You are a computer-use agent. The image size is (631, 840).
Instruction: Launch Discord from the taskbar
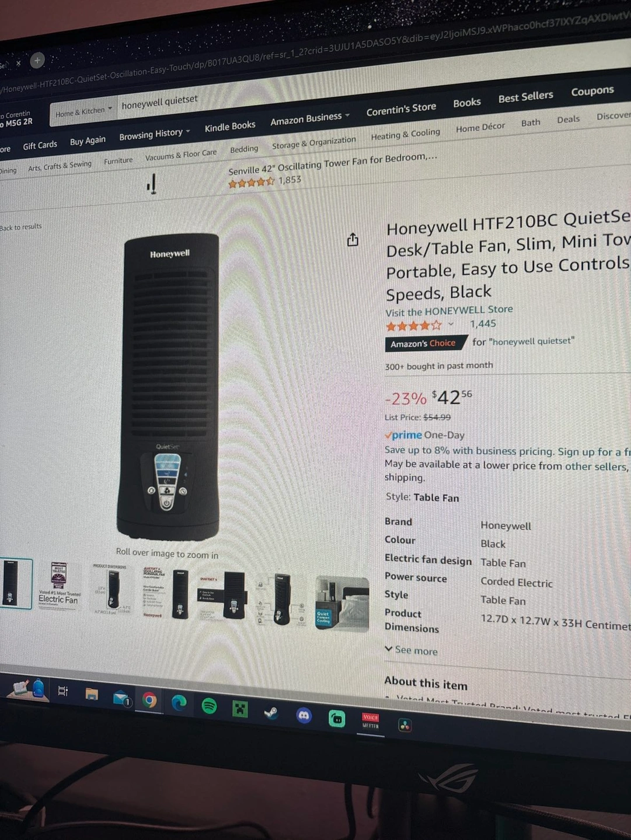click(304, 715)
